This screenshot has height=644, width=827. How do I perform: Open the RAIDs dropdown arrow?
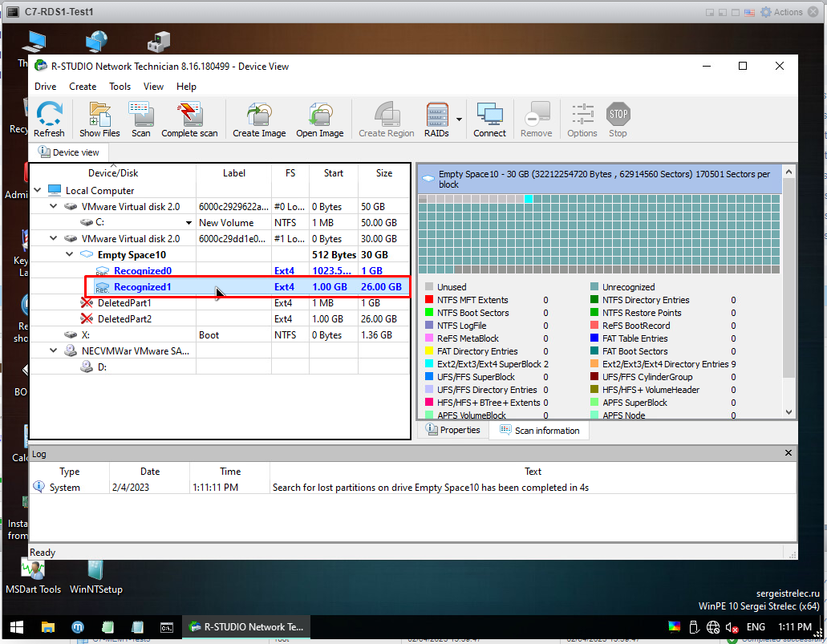pos(460,119)
